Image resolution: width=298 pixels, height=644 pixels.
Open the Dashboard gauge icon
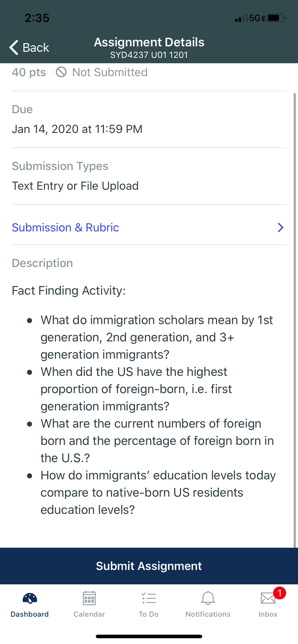click(30, 598)
